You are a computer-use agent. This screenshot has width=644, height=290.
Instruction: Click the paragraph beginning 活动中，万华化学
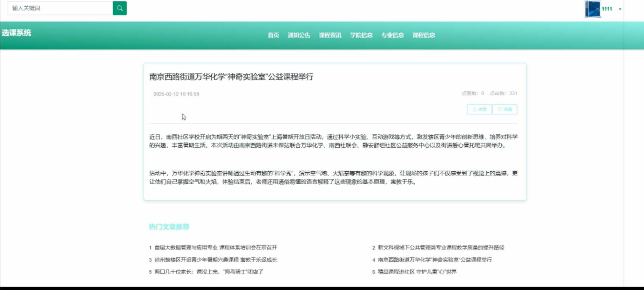(x=333, y=178)
